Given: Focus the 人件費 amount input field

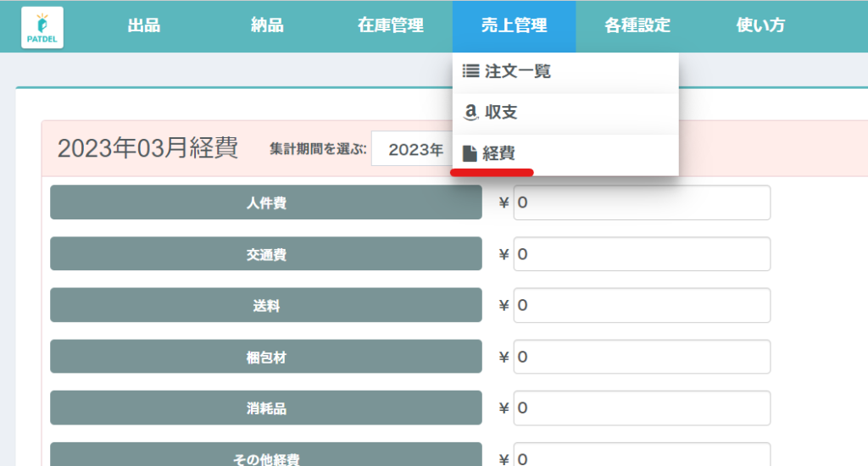Looking at the screenshot, I should click(x=642, y=202).
